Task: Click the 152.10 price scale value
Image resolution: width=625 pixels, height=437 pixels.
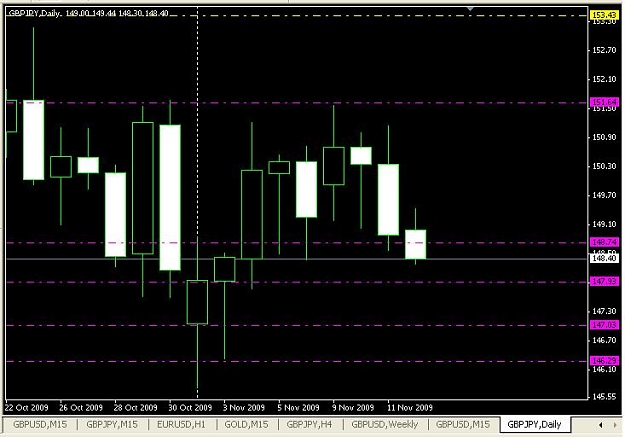Action: tap(604, 79)
